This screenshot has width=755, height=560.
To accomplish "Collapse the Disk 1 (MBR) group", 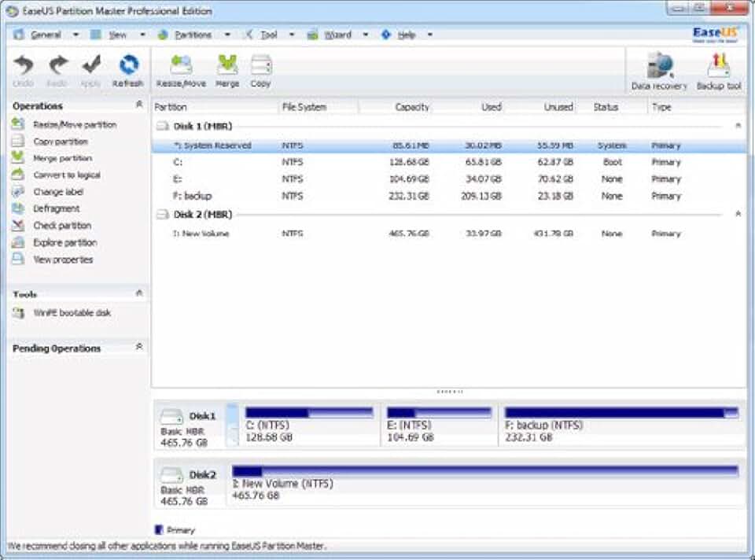I will (738, 125).
